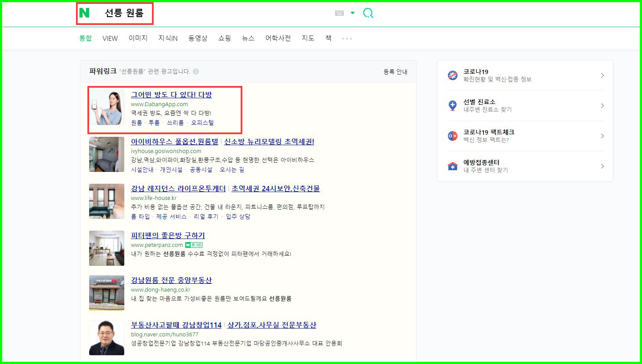Expand more tabs with the three dots
Image resolution: width=642 pixels, height=364 pixels.
click(x=347, y=39)
